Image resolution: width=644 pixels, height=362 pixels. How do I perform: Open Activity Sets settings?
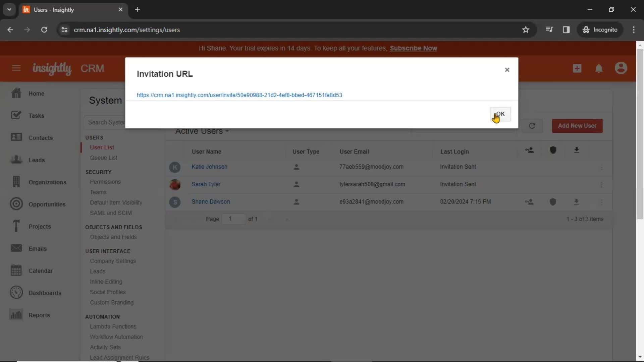(105, 347)
